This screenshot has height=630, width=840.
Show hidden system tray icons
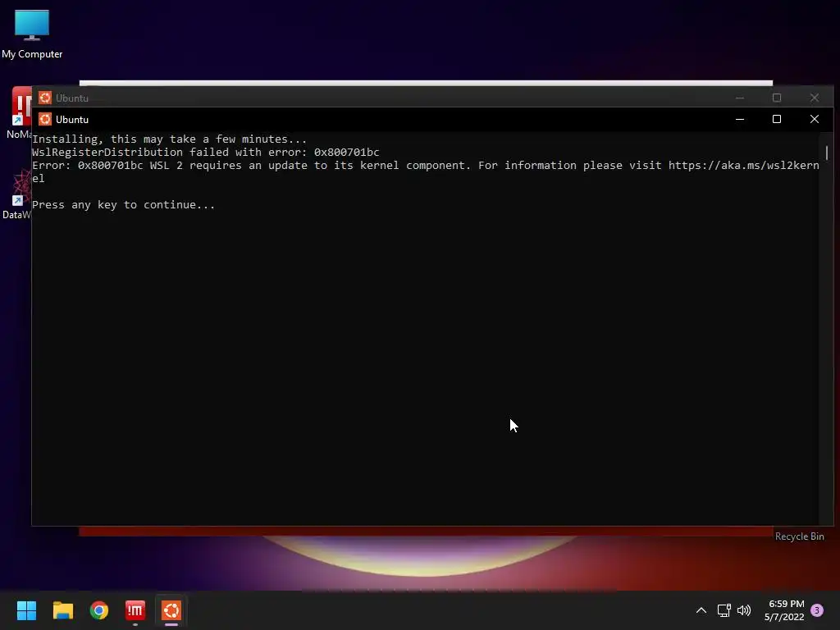[701, 610]
